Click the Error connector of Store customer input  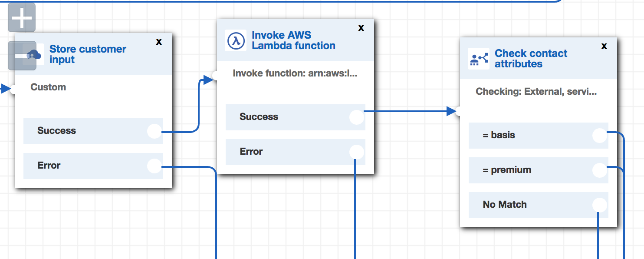pos(154,166)
